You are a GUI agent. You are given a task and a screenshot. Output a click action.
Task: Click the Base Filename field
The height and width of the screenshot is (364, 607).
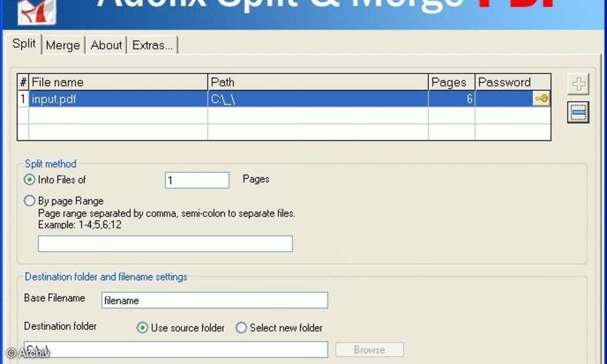tap(214, 300)
